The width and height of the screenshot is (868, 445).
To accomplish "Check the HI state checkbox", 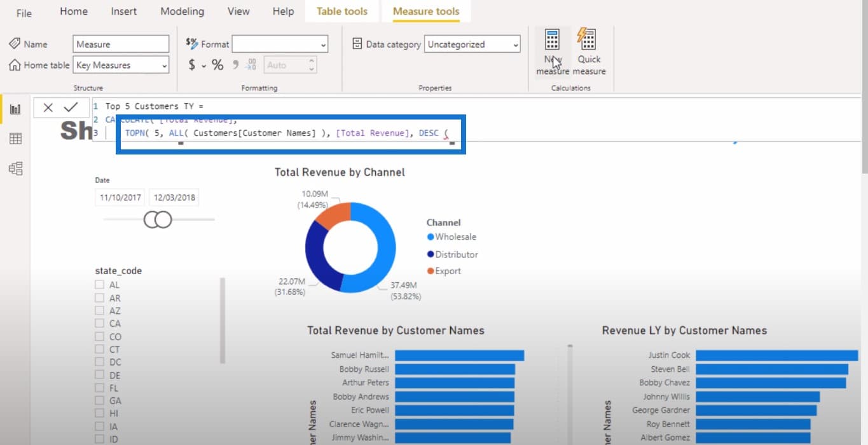I will [x=99, y=413].
